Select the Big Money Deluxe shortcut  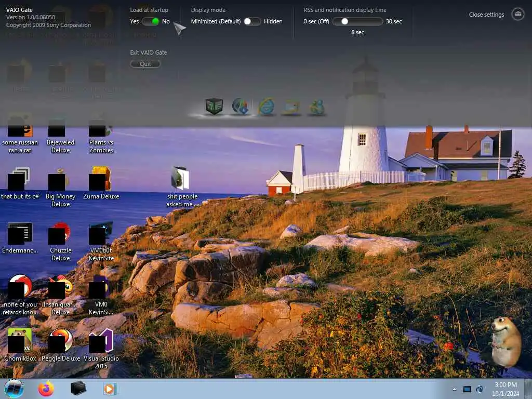(60, 187)
